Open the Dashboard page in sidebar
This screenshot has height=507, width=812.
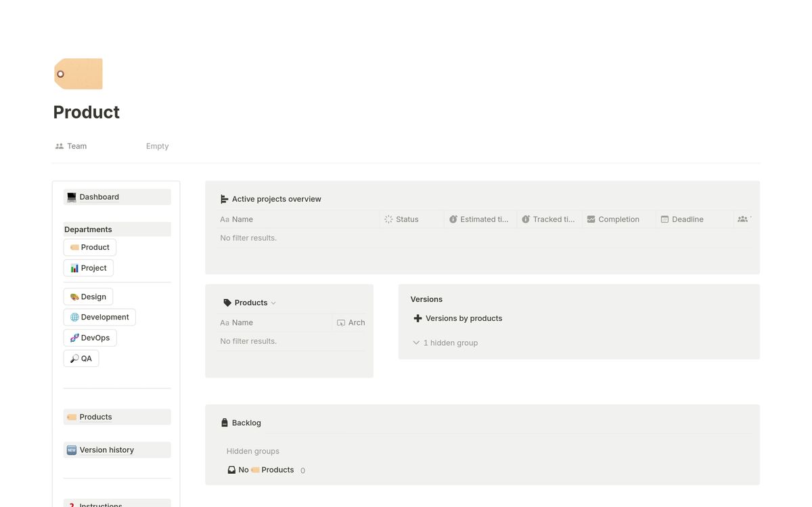99,197
